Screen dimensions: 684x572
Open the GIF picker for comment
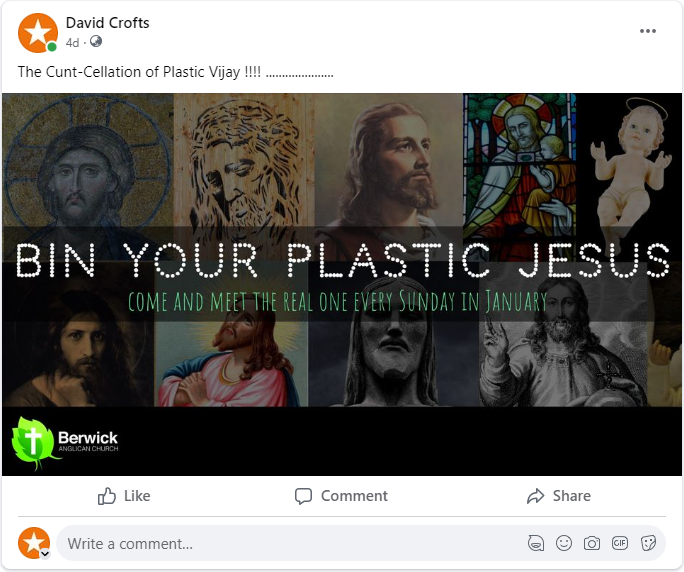coord(620,543)
